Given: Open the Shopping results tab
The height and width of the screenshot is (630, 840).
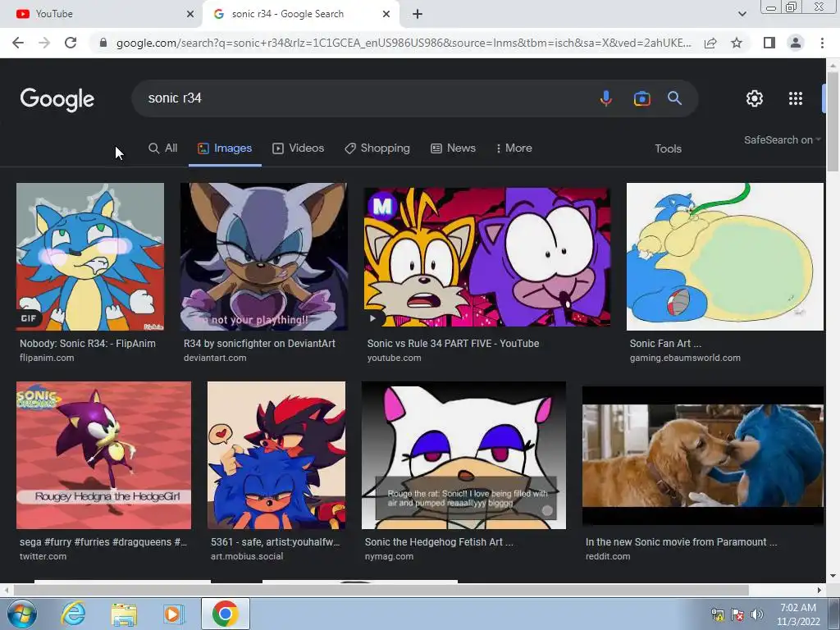Looking at the screenshot, I should pos(377,148).
